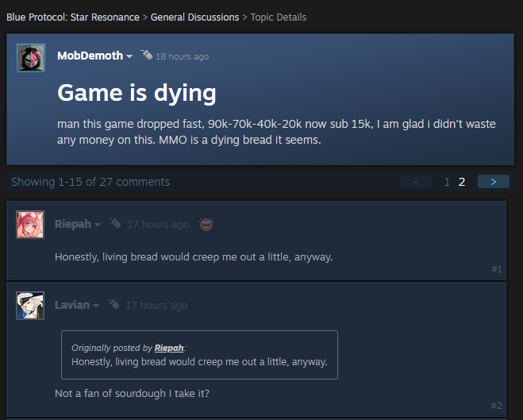
Task: Open Lavian's avatar image
Action: pyautogui.click(x=30, y=306)
